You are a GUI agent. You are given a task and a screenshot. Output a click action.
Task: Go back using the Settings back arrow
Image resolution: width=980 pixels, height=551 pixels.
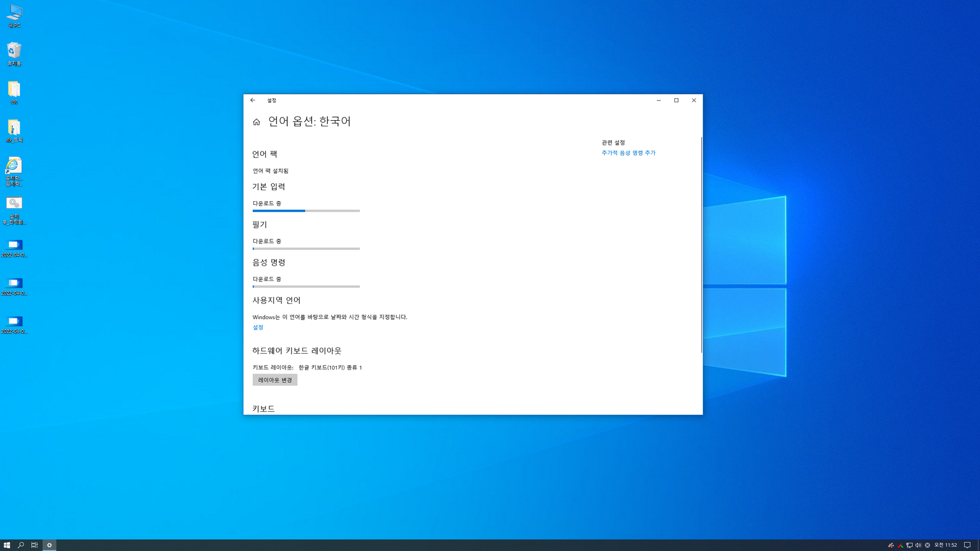[x=253, y=100]
